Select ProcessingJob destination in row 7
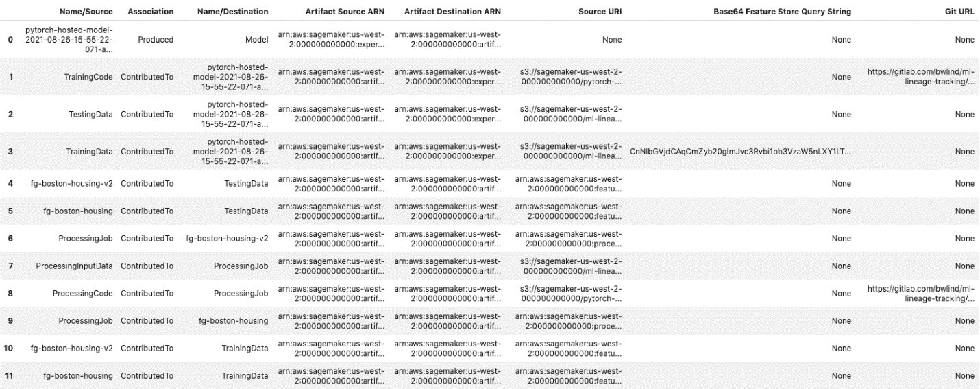The image size is (980, 389). (241, 266)
